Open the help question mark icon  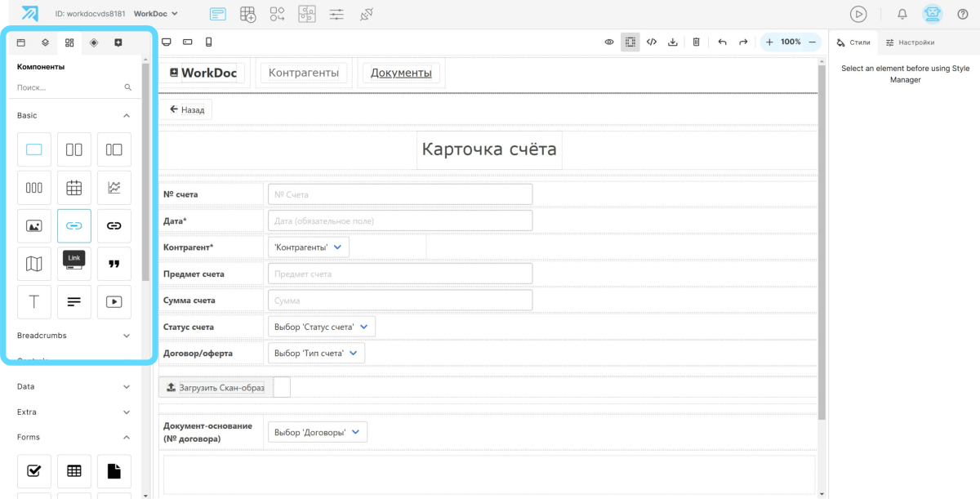(962, 14)
